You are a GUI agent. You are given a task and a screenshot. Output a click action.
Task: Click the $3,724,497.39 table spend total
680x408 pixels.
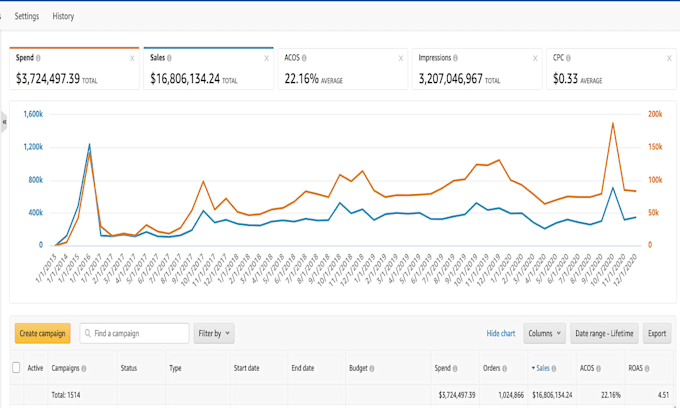[457, 395]
